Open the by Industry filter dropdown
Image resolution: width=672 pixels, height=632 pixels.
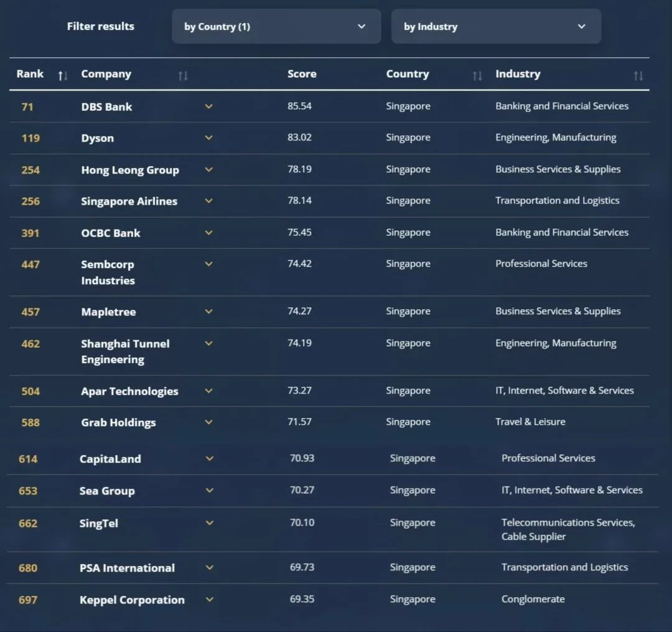[x=496, y=27]
